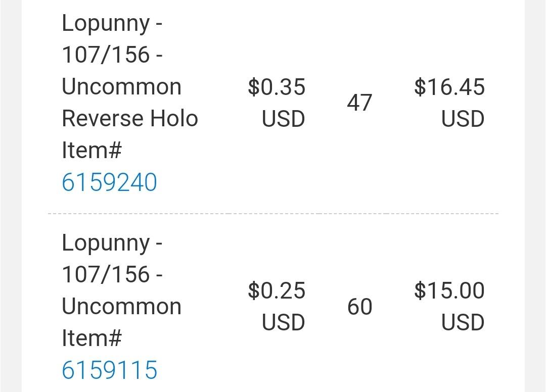Image resolution: width=546 pixels, height=392 pixels.
Task: Click Uncommon in the first item row
Action: (121, 86)
